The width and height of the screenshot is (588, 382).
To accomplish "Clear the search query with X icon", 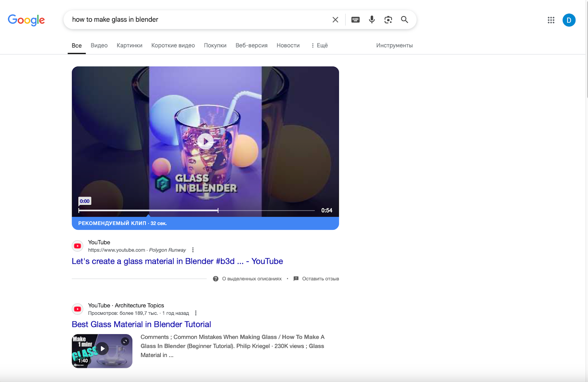I will 335,20.
